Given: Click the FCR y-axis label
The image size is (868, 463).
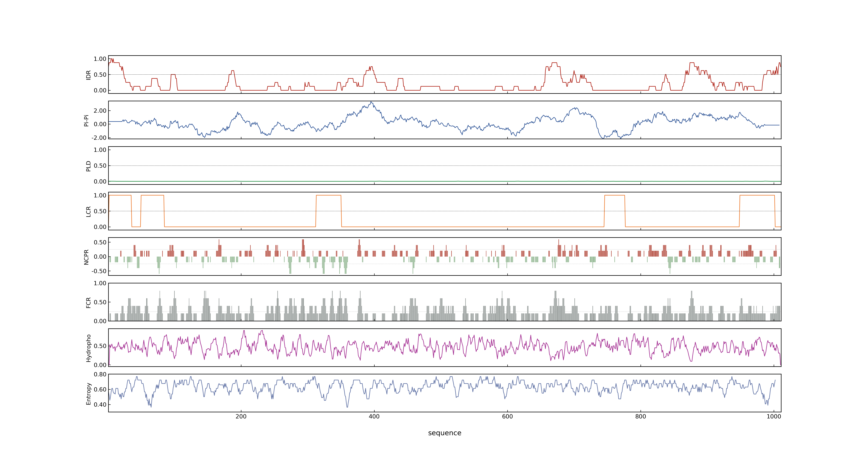Looking at the screenshot, I should (88, 303).
